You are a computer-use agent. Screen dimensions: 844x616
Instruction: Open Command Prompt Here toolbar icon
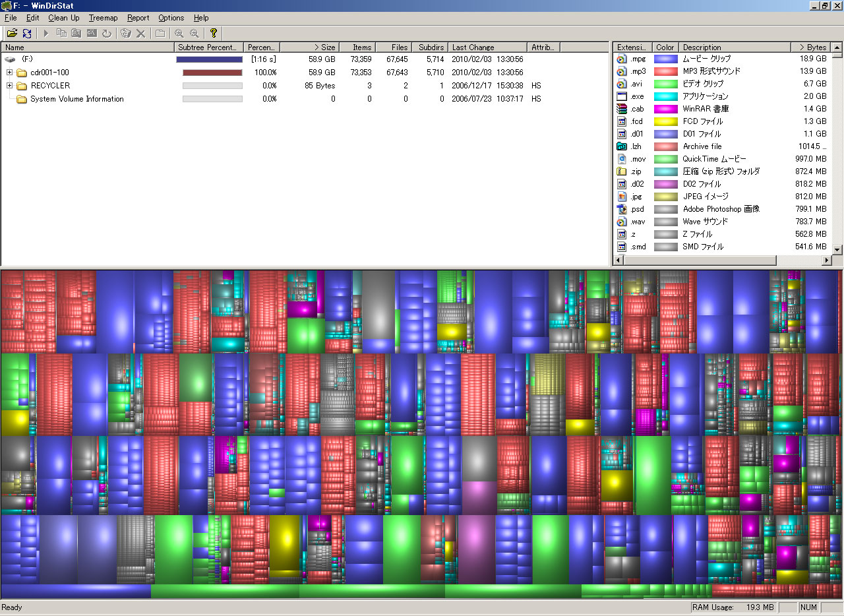(x=92, y=33)
